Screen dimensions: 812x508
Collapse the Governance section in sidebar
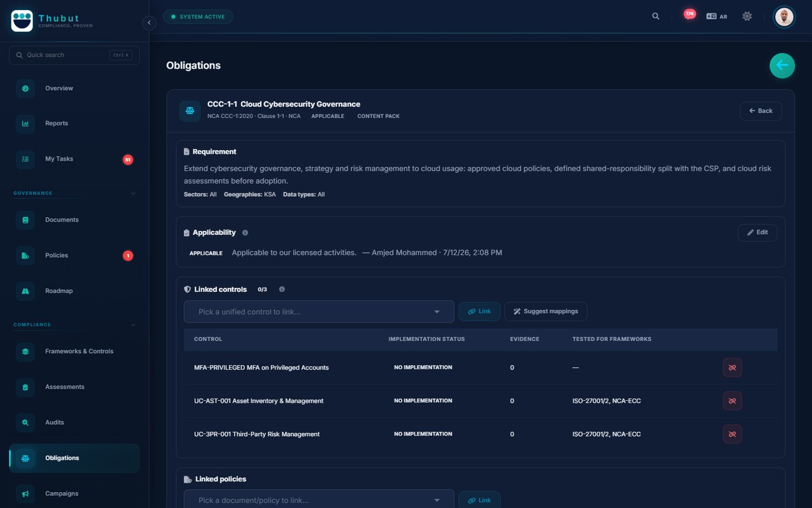133,193
